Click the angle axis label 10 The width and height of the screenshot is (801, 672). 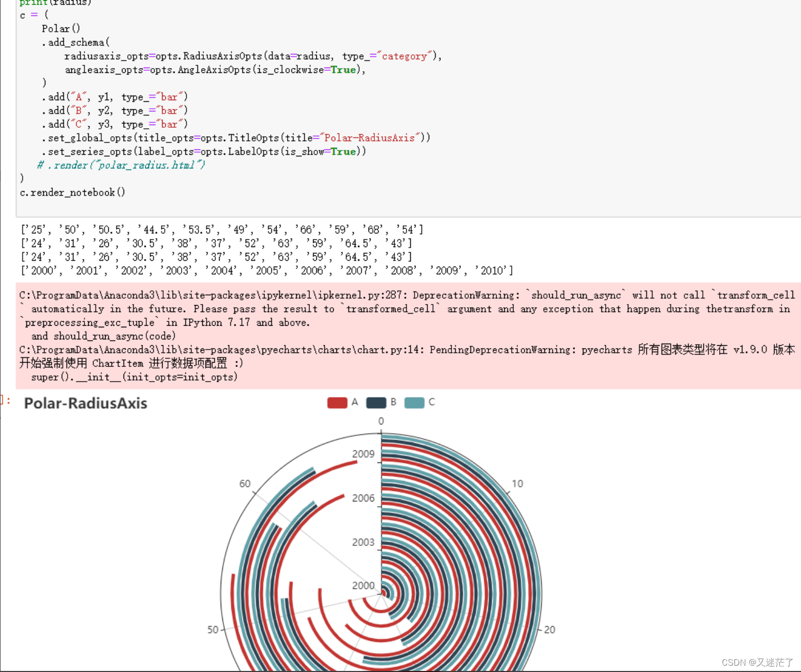[517, 483]
